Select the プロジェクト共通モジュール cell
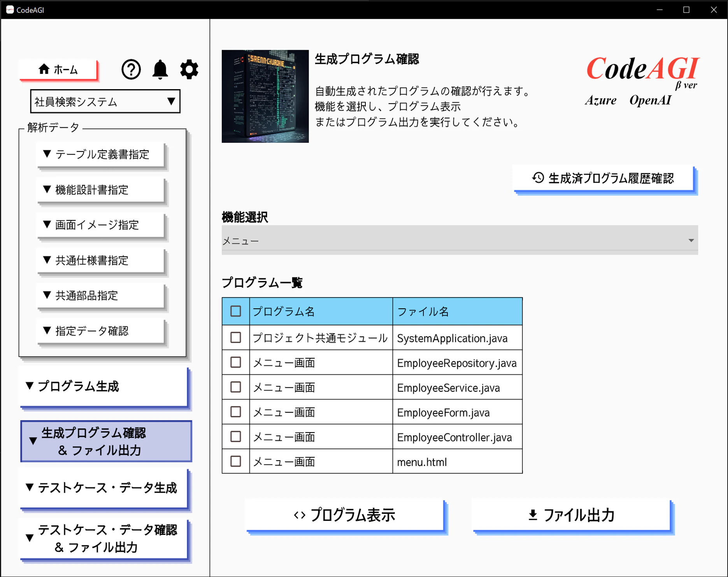The height and width of the screenshot is (577, 728). (x=321, y=338)
